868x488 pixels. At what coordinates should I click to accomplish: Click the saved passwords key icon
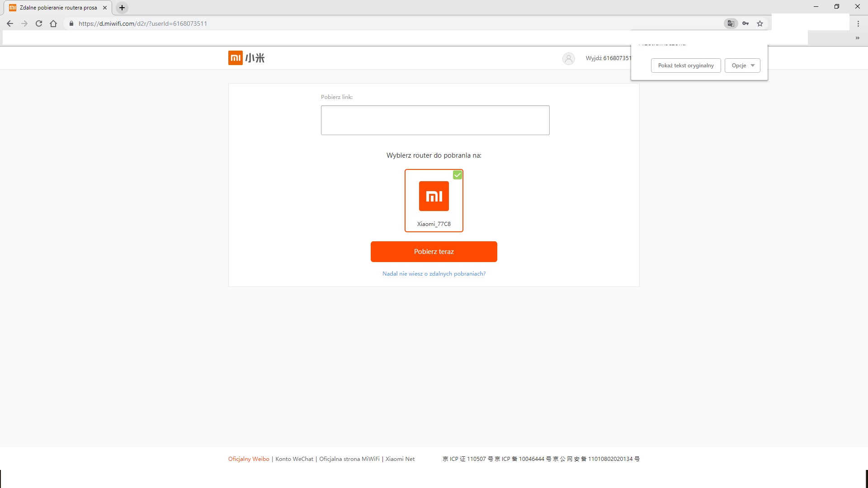[x=745, y=23]
